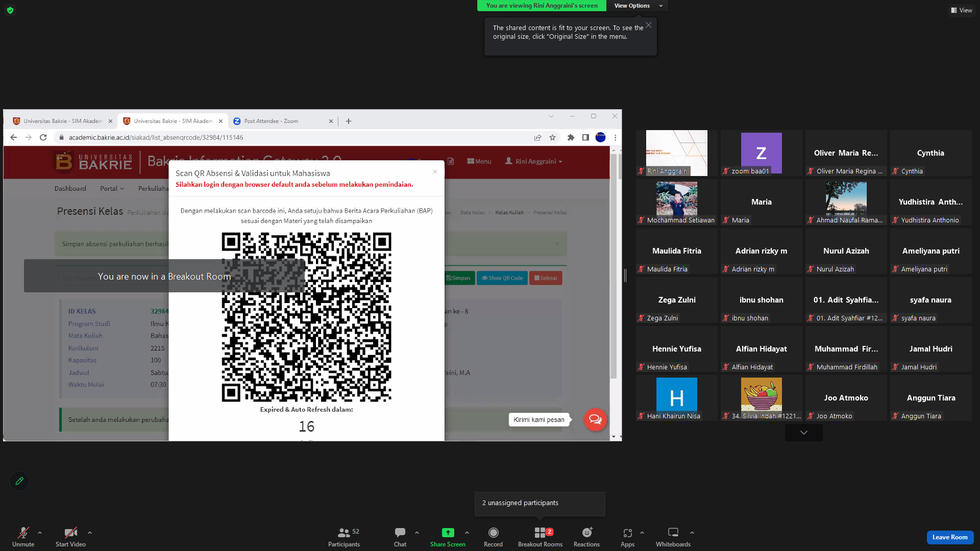The width and height of the screenshot is (980, 551).
Task: Close the first Universitas Bakrie tab
Action: tap(110, 121)
